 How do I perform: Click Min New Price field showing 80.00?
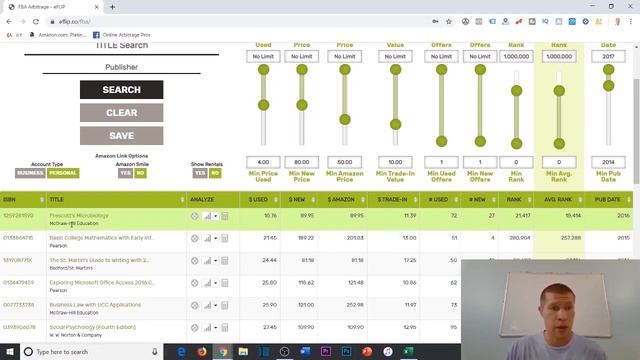point(302,162)
